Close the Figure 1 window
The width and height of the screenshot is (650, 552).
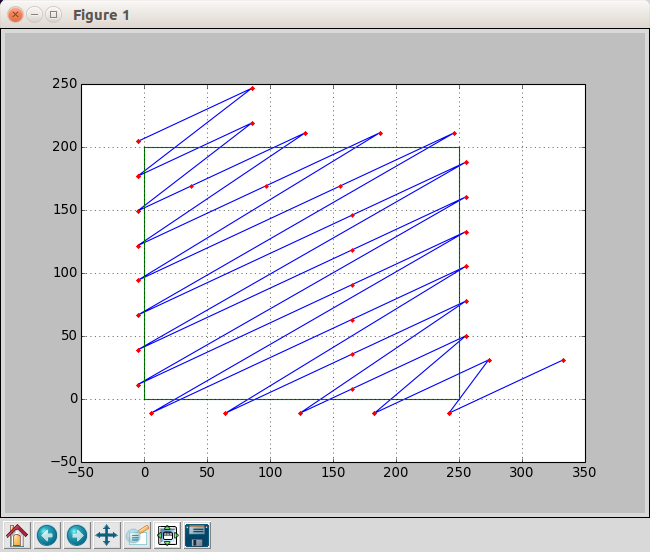pyautogui.click(x=15, y=15)
